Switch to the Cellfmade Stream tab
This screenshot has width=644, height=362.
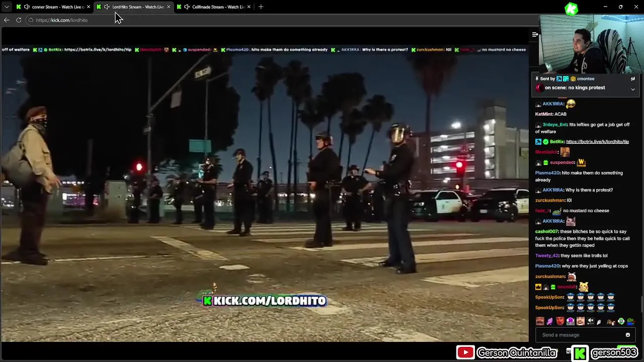point(214,7)
